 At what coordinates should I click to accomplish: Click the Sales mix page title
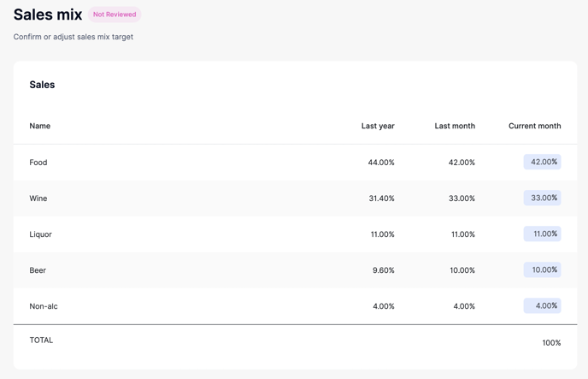pyautogui.click(x=48, y=15)
